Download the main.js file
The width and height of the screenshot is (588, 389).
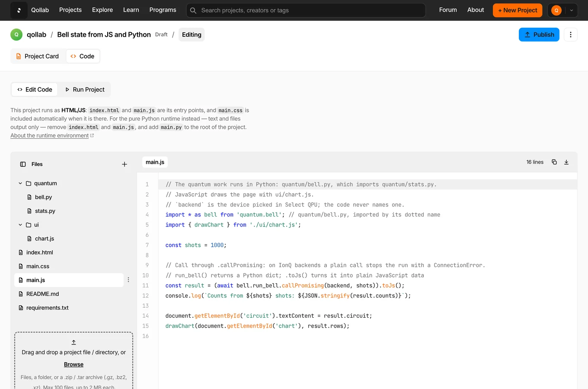(x=566, y=162)
